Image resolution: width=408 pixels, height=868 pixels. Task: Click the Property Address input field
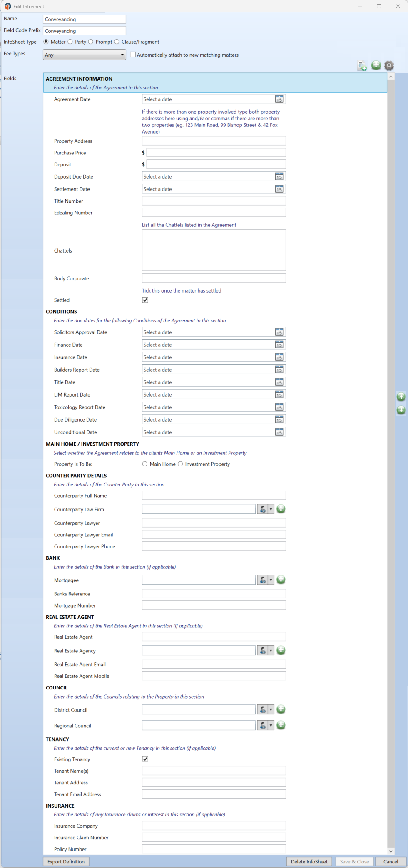pyautogui.click(x=214, y=141)
